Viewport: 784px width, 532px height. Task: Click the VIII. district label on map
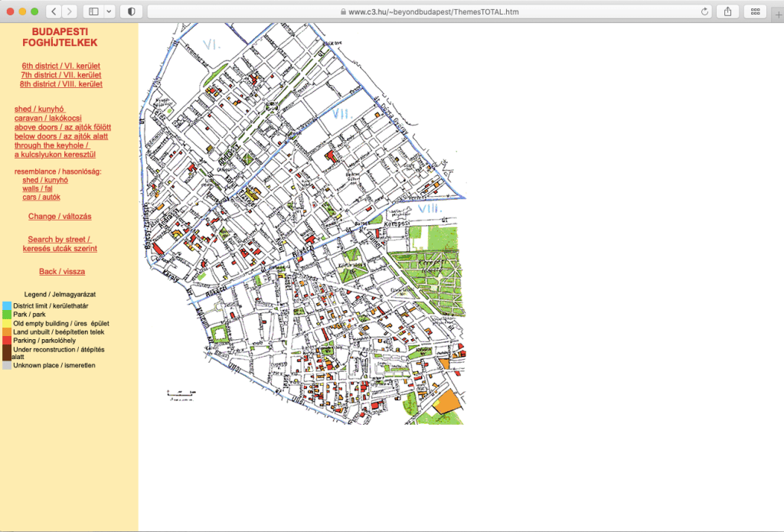(430, 208)
